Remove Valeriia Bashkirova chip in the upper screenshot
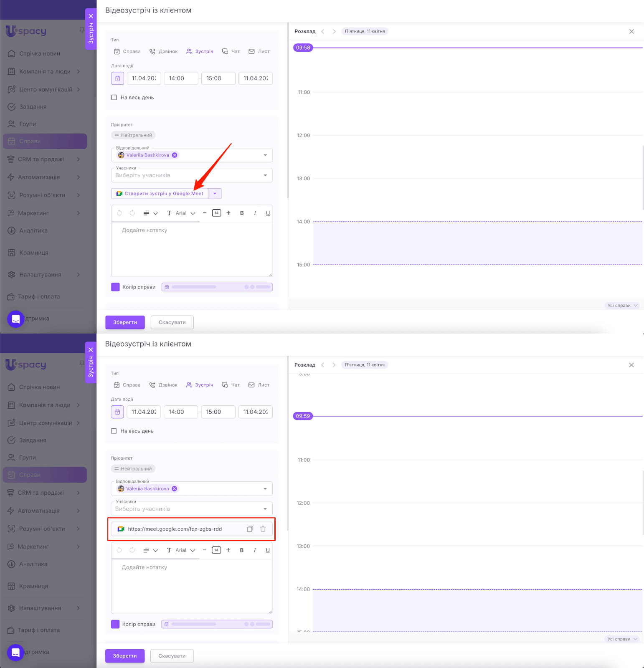 175,155
